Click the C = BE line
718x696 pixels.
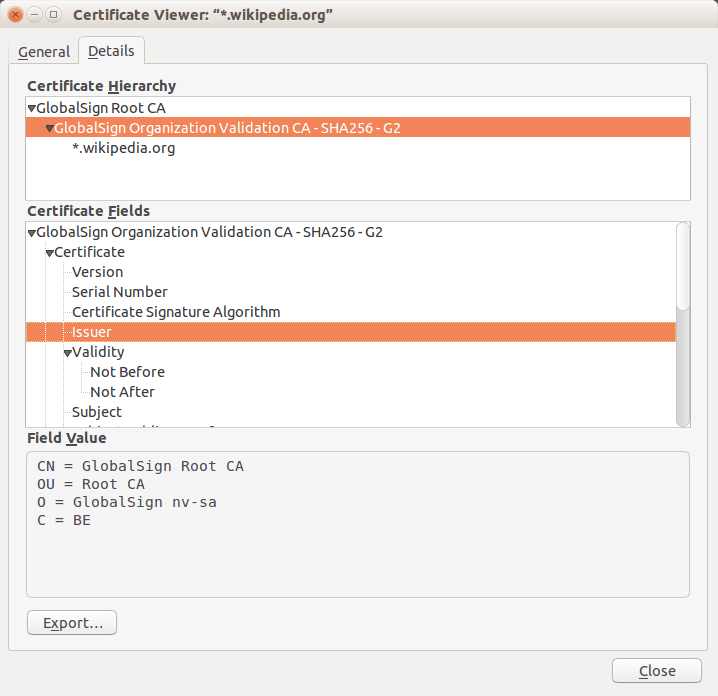click(64, 520)
